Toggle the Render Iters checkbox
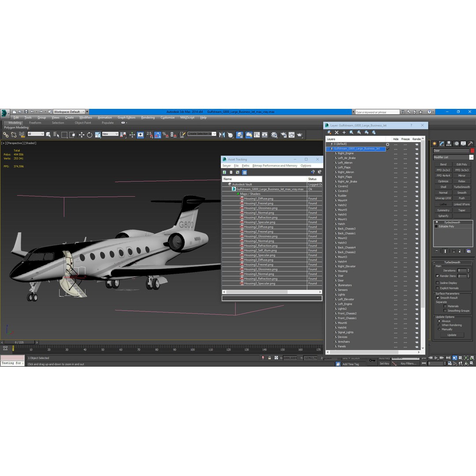Screen dimensions: 476x476 [x=438, y=276]
